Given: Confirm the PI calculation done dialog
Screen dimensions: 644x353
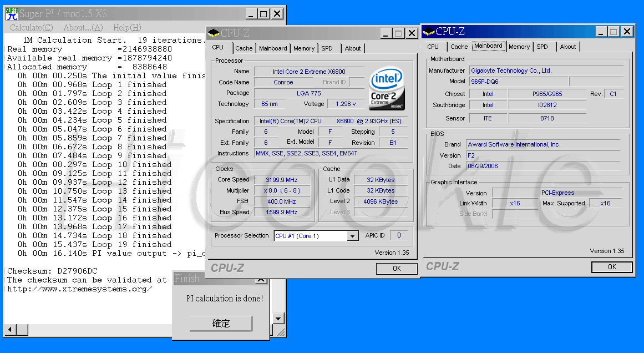Looking at the screenshot, I should coord(221,323).
